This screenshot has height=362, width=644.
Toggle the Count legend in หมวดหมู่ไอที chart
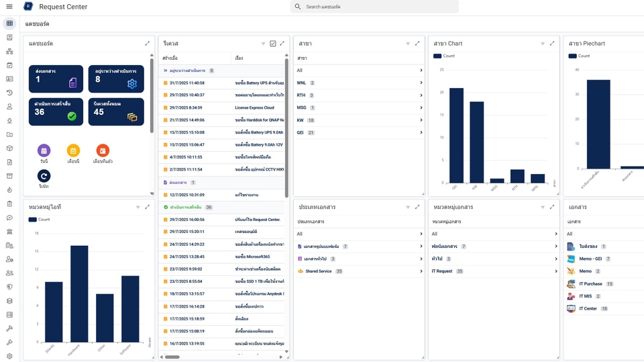point(39,219)
